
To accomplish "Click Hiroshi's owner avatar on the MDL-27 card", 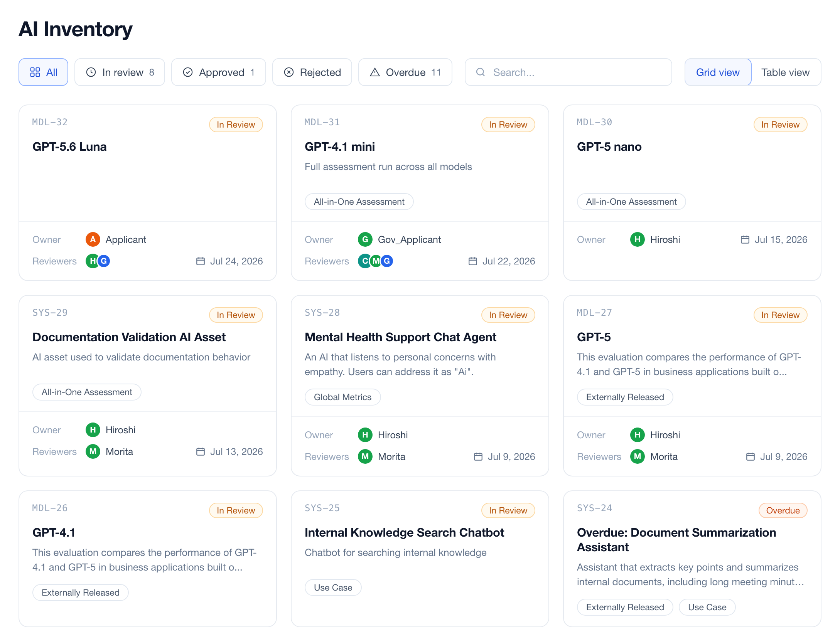I will tap(638, 435).
